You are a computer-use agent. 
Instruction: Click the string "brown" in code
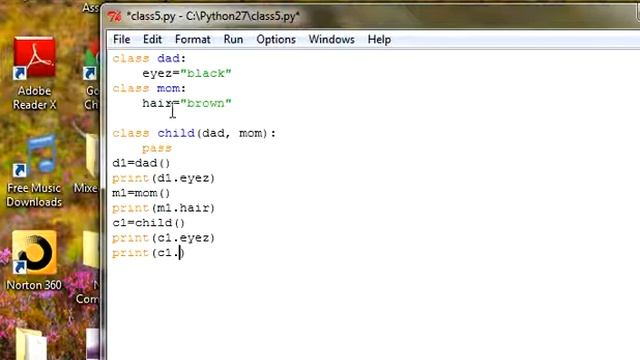(206, 103)
